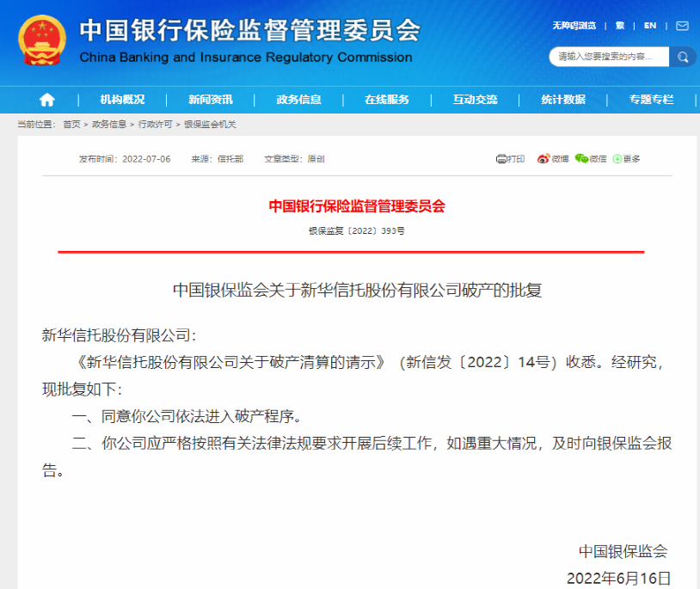This screenshot has width=700, height=589.
Task: Click English subtitle China Banking and Insurance Regulatory Commission
Action: click(x=246, y=58)
